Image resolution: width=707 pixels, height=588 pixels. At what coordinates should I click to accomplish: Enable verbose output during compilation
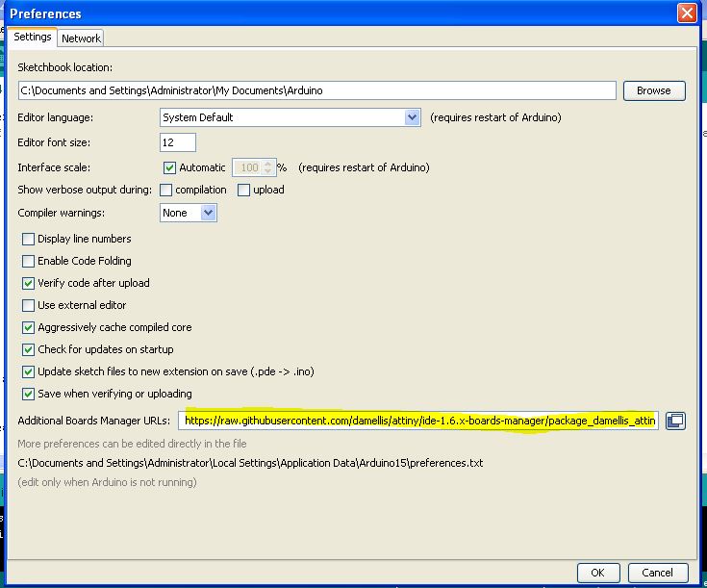point(165,190)
